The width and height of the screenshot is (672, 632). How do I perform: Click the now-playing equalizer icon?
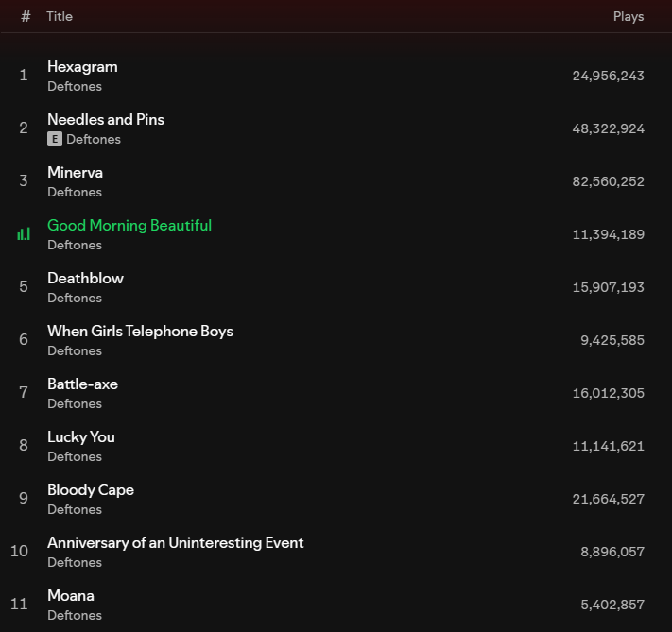click(x=24, y=233)
